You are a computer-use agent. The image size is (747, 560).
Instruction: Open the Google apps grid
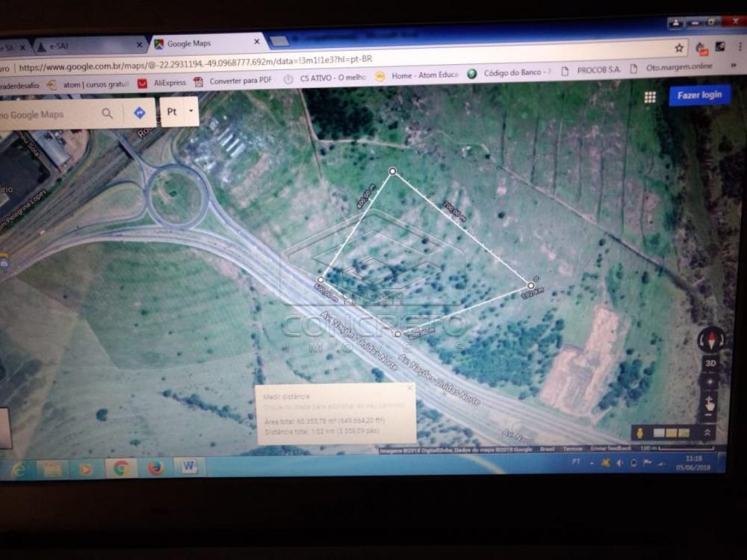650,97
